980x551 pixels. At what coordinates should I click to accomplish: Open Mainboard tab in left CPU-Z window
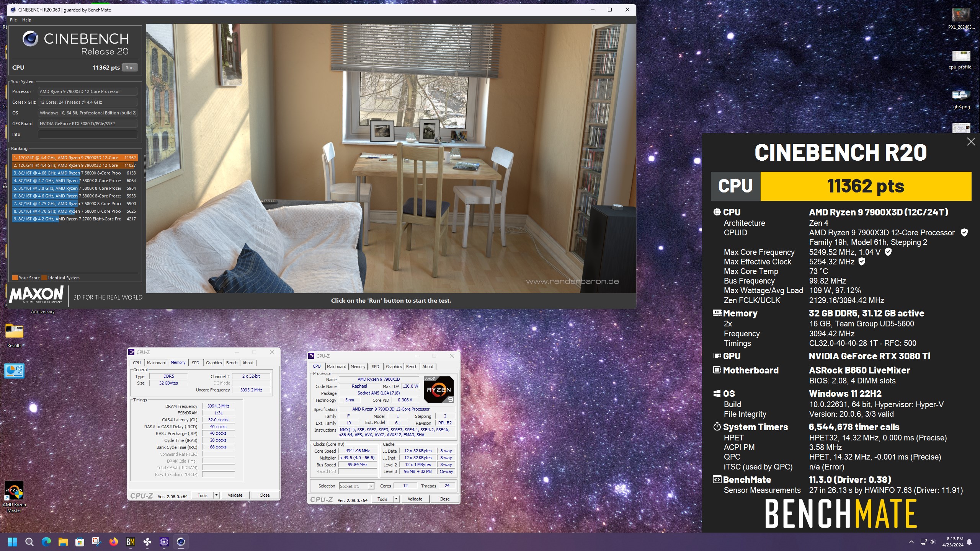tap(157, 363)
